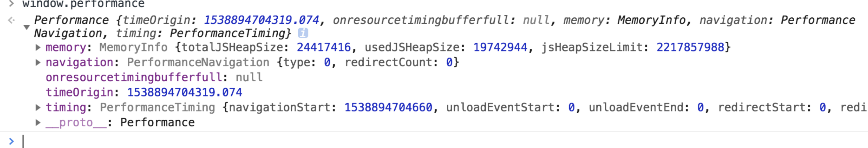
Task: Click the totalJSHeapSize value 24417416
Action: click(x=323, y=48)
